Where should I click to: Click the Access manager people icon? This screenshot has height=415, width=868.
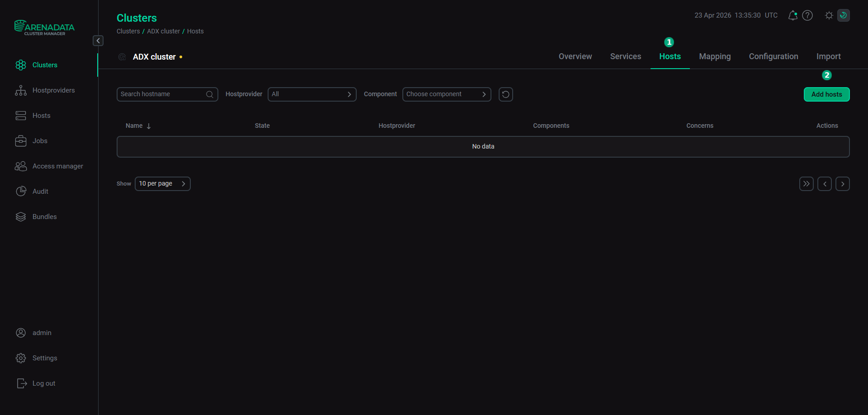(x=21, y=166)
